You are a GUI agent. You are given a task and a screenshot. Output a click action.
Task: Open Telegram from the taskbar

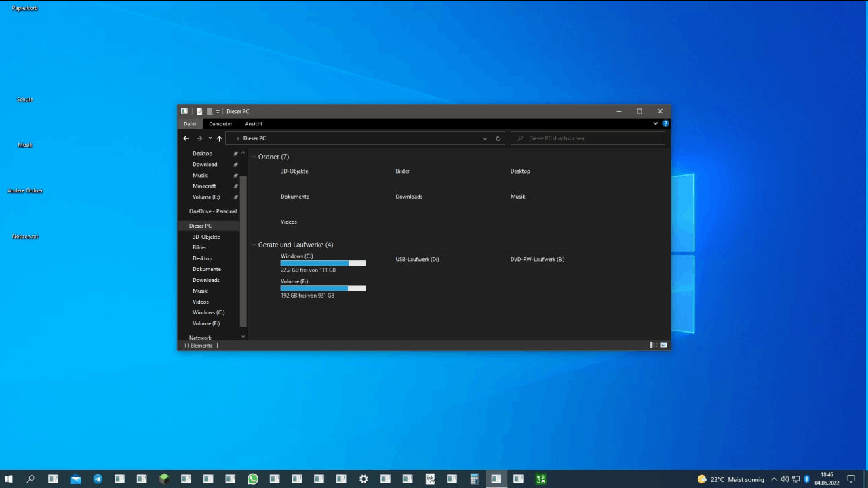point(98,479)
